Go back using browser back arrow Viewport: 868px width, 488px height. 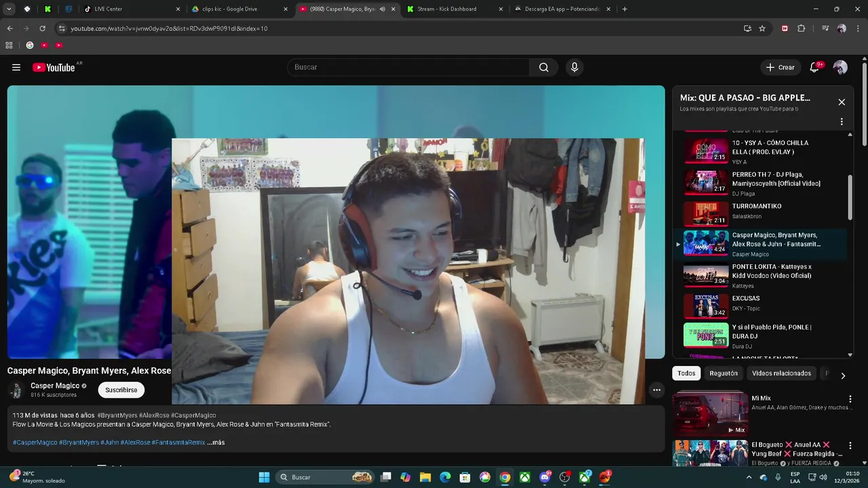[9, 28]
